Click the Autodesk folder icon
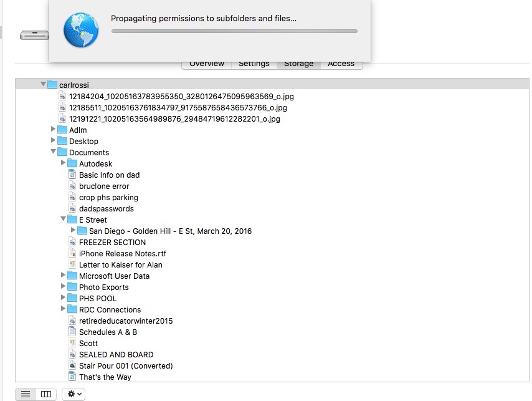 pyautogui.click(x=72, y=163)
